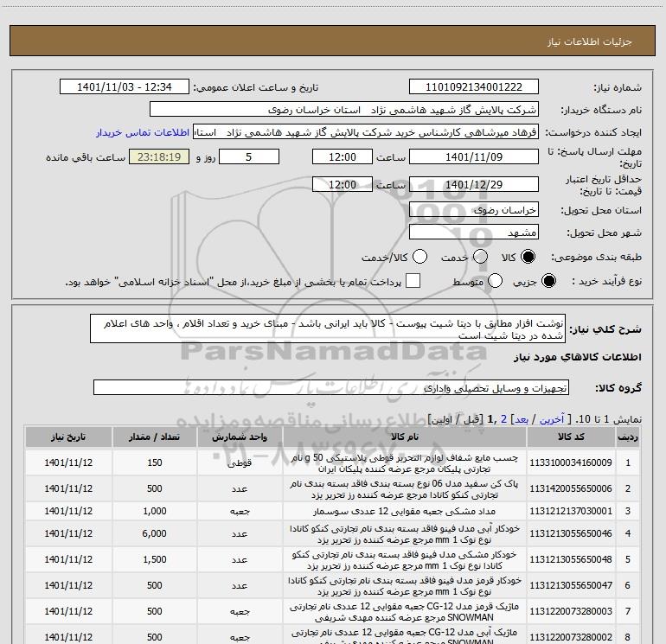
Task: Select the متوسط purchase type
Action: (496, 281)
